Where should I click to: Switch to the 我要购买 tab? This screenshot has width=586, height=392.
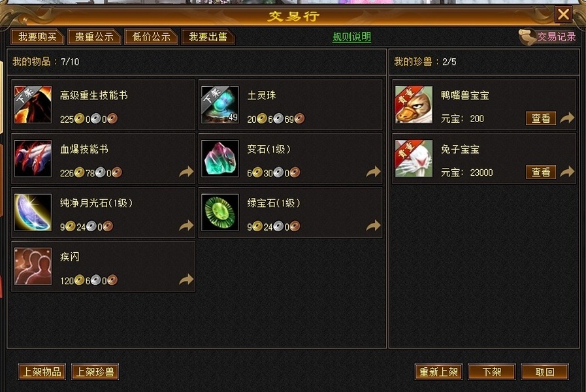pyautogui.click(x=38, y=37)
